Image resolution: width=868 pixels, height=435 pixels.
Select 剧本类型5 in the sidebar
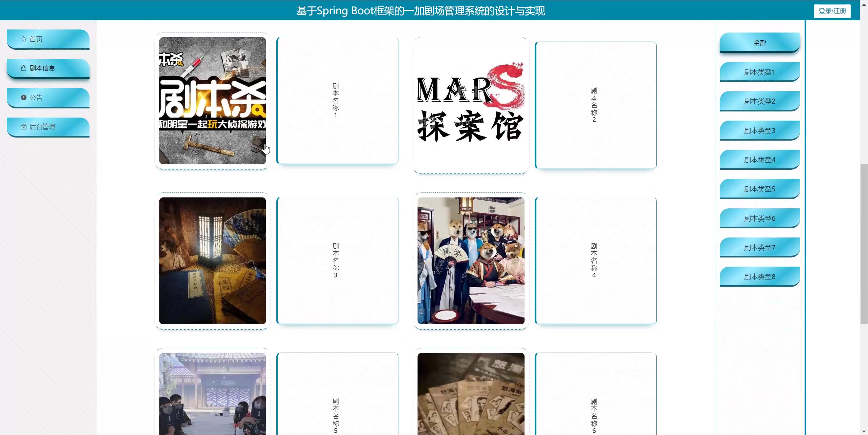[x=759, y=189]
